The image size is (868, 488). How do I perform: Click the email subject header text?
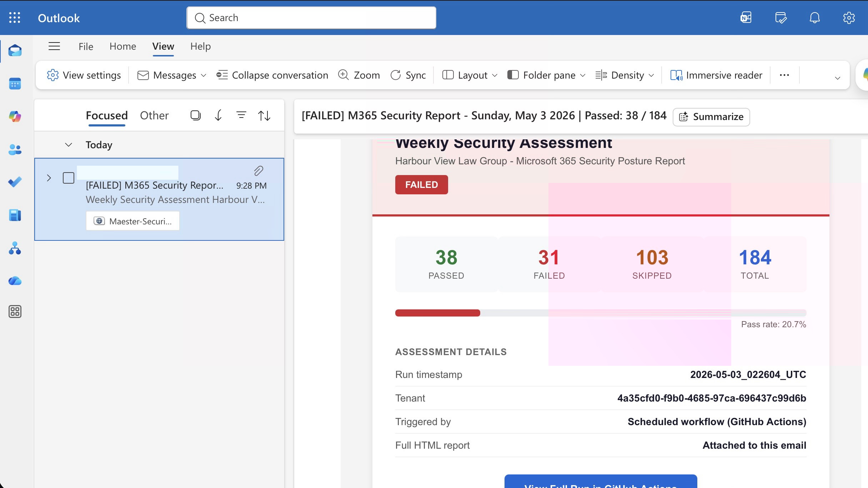coord(484,115)
